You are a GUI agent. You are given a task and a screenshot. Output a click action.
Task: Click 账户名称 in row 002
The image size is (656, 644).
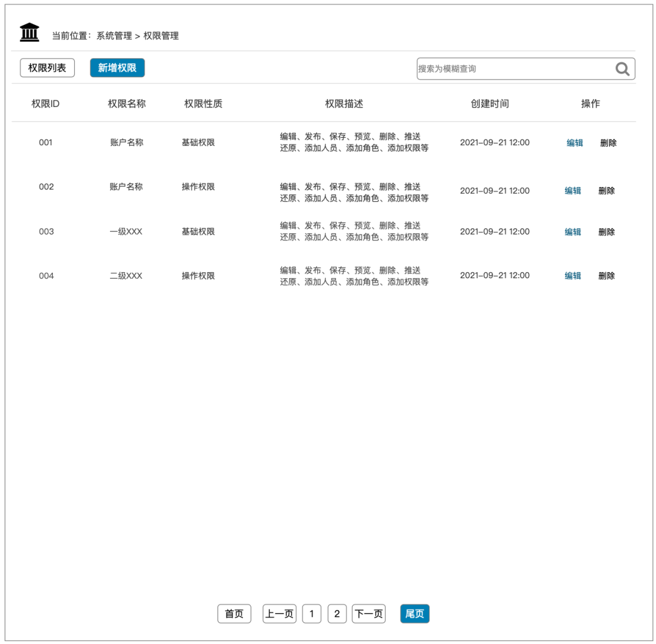pyautogui.click(x=126, y=187)
